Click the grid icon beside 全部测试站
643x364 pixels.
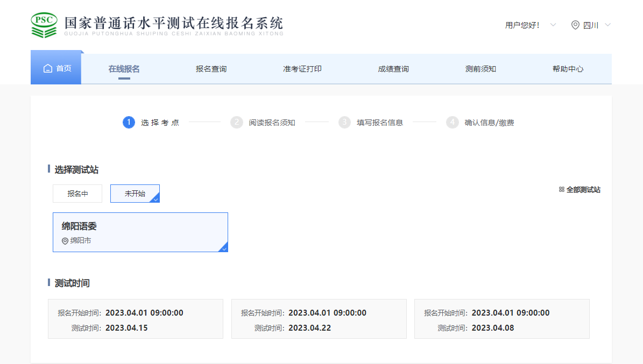point(561,190)
